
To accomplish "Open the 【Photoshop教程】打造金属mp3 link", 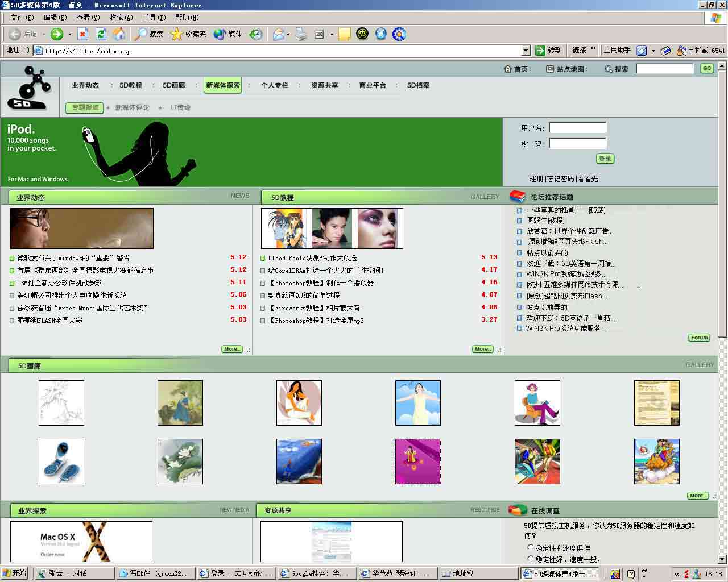I will click(316, 321).
